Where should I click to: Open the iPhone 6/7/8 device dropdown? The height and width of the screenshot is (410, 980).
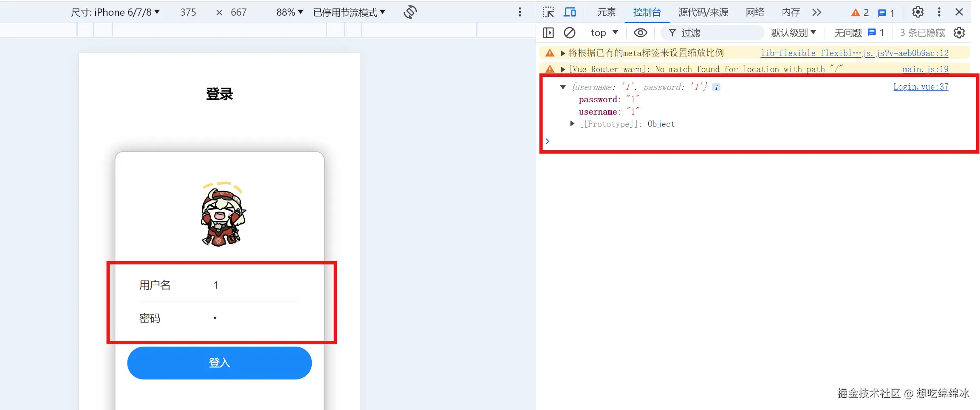pyautogui.click(x=116, y=12)
